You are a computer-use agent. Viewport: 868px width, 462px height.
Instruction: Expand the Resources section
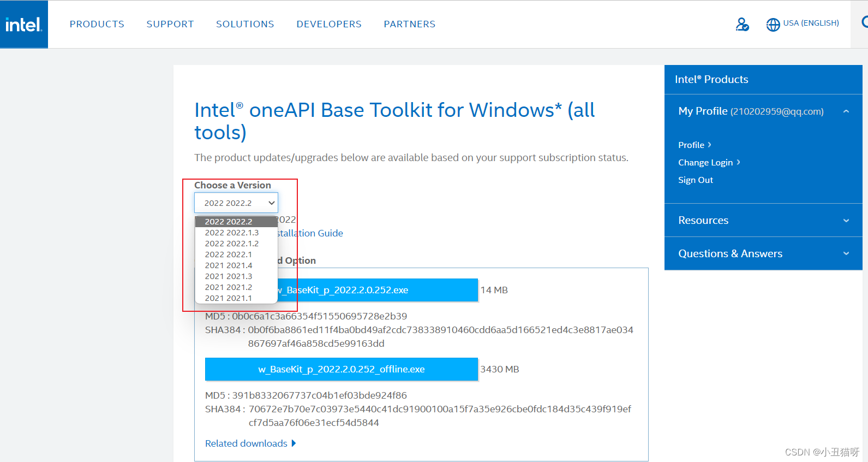tap(763, 220)
